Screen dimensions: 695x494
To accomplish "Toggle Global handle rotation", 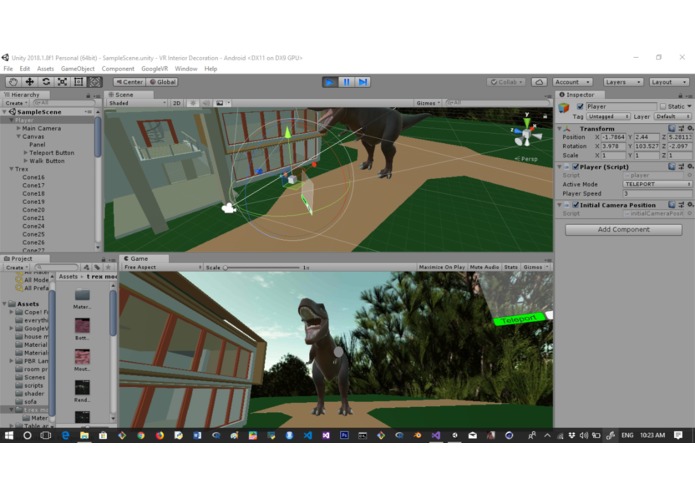I will tap(163, 82).
